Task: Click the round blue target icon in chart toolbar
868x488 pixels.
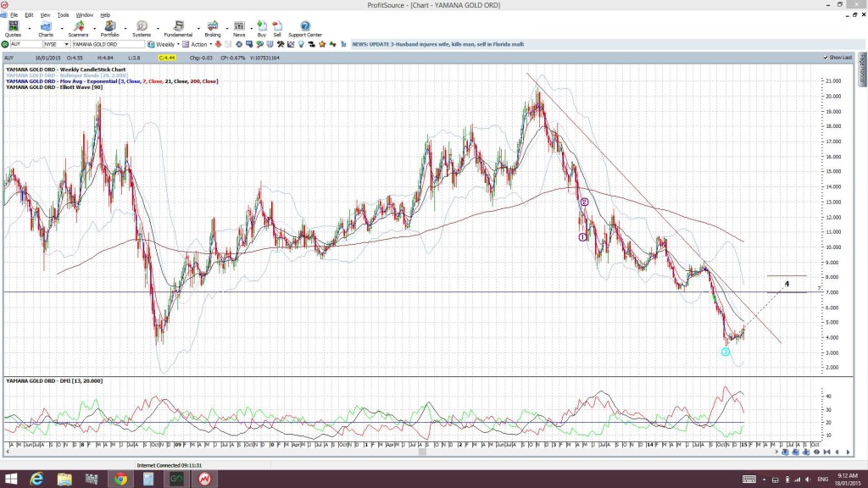Action: [x=239, y=44]
